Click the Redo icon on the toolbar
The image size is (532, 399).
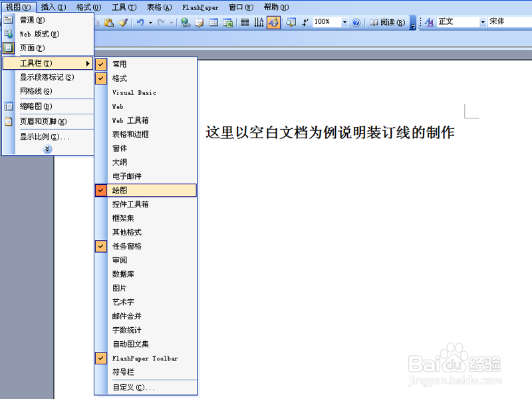[162, 21]
